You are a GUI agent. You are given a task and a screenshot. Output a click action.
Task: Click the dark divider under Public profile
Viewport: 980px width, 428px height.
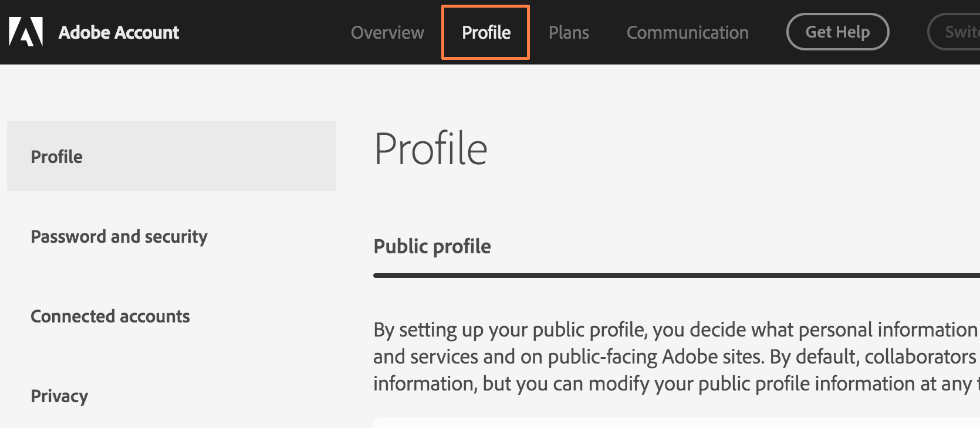677,275
